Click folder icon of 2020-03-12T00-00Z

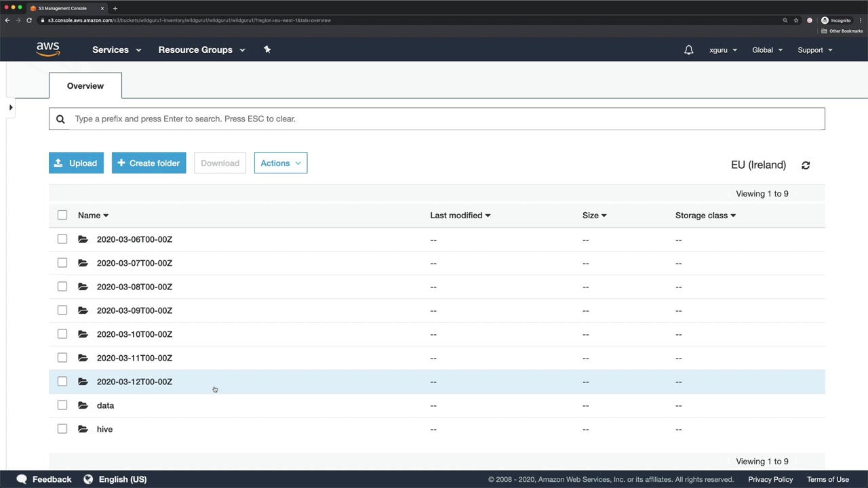[x=83, y=382]
